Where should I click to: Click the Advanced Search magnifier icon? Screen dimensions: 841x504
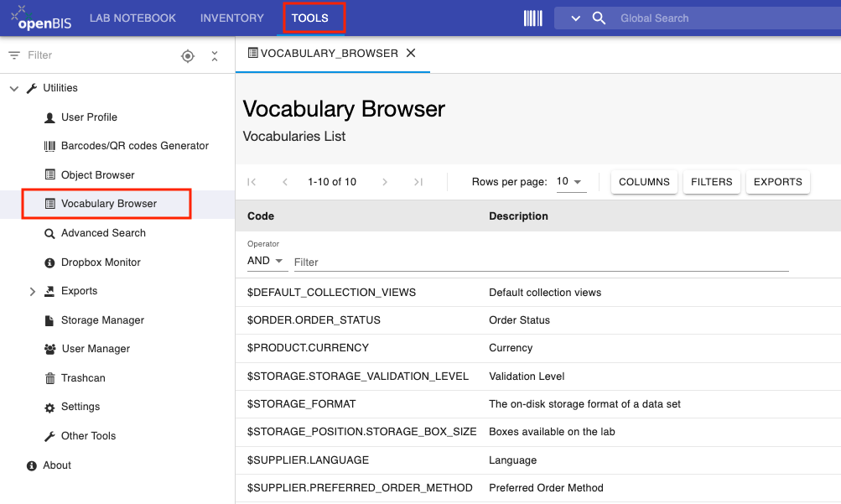pos(49,233)
